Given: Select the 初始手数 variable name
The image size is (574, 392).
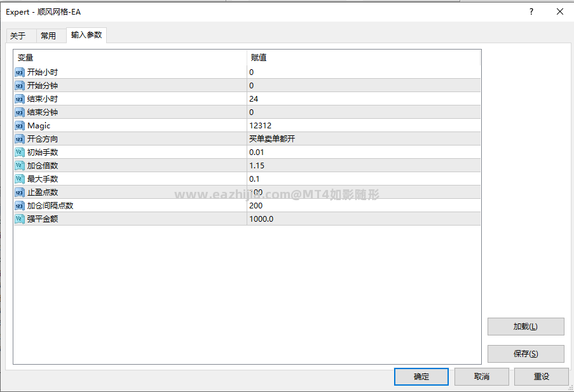Looking at the screenshot, I should tap(43, 152).
